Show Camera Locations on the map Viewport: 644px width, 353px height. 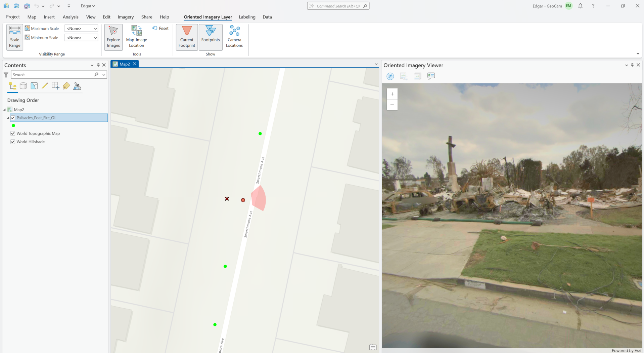point(234,37)
